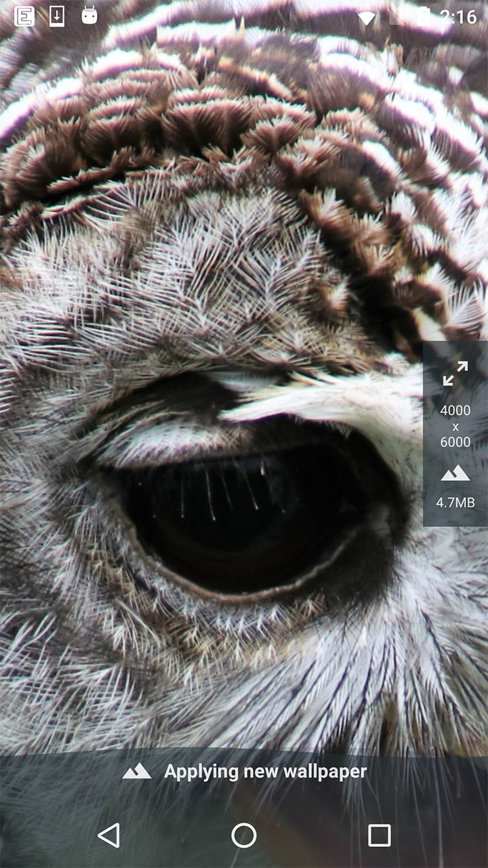488x868 pixels.
Task: Click the file size mountain icon
Action: (455, 473)
